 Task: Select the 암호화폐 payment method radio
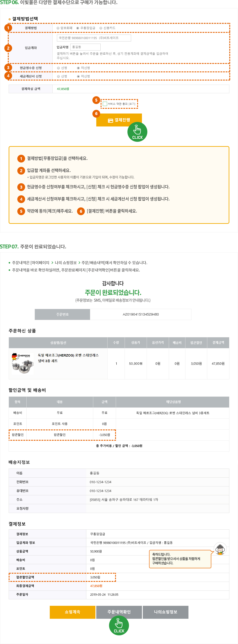tap(58, 28)
